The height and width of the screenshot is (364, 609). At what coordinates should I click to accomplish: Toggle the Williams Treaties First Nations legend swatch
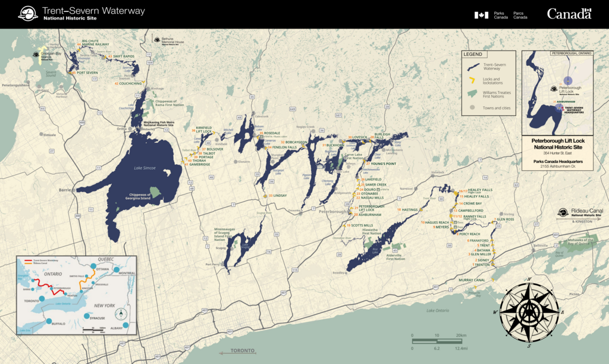[472, 93]
